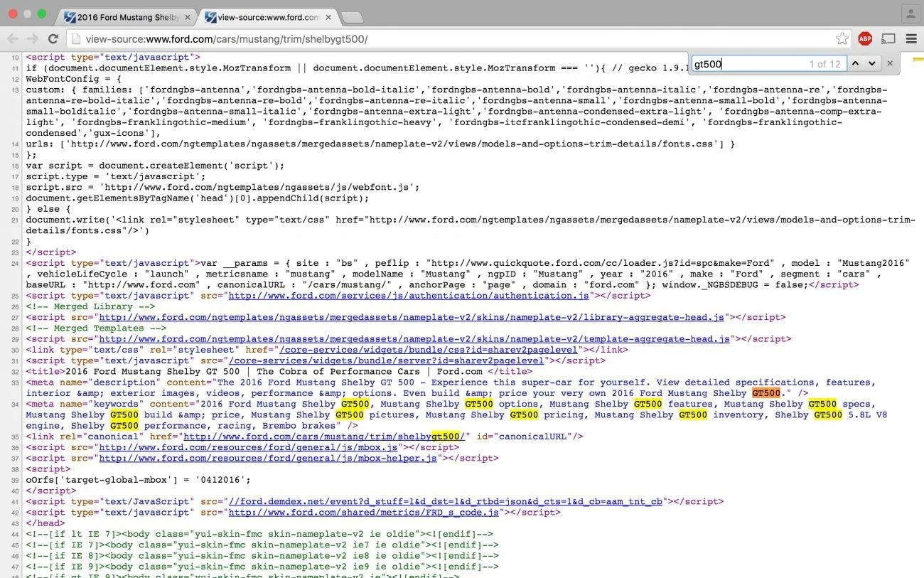This screenshot has width=924, height=578.
Task: Click the '[if IE 8]' body comment line
Action: [x=262, y=555]
